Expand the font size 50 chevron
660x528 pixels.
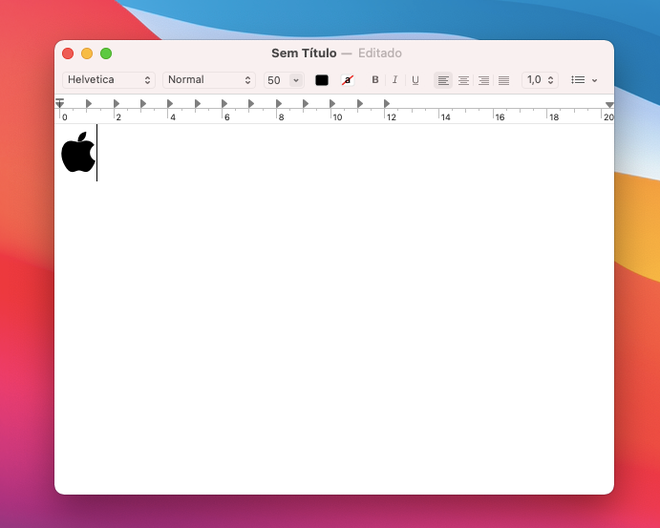pos(296,80)
